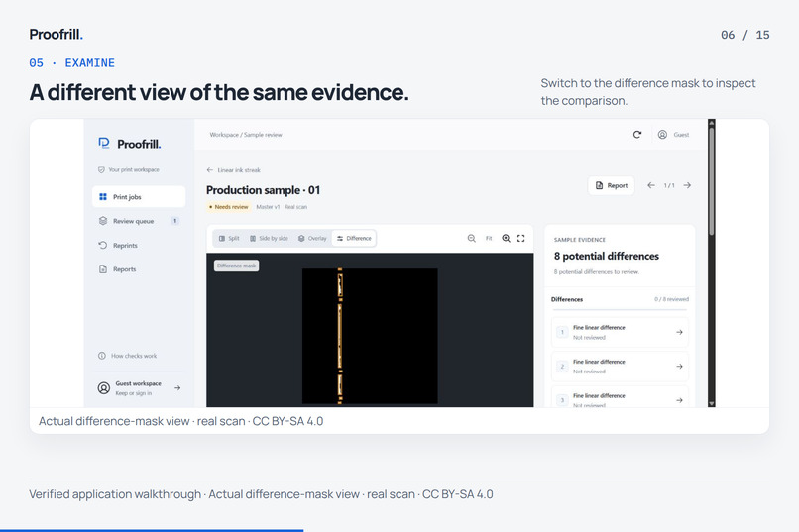Open first Fine linear difference item
This screenshot has height=532, width=799.
[x=620, y=332]
